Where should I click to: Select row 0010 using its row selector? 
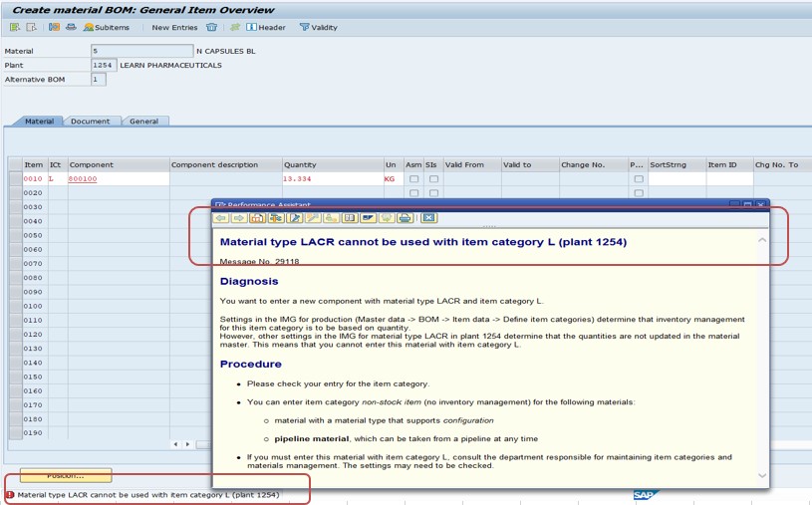[x=16, y=178]
